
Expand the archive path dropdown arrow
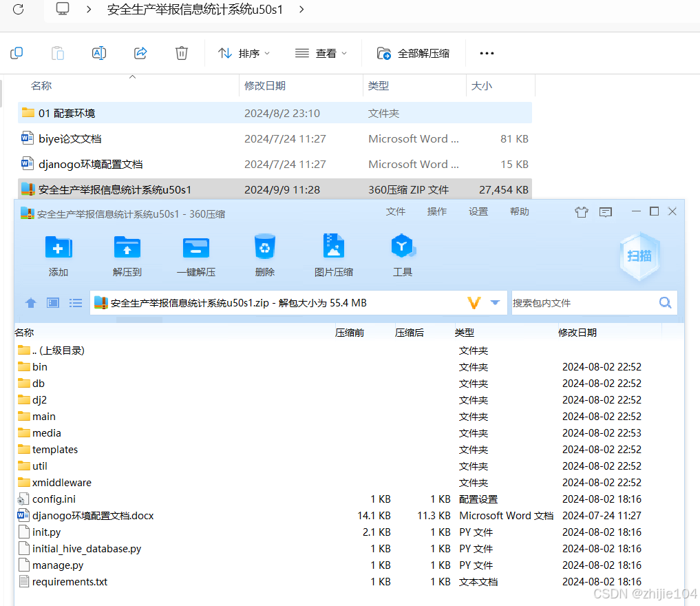pyautogui.click(x=495, y=303)
